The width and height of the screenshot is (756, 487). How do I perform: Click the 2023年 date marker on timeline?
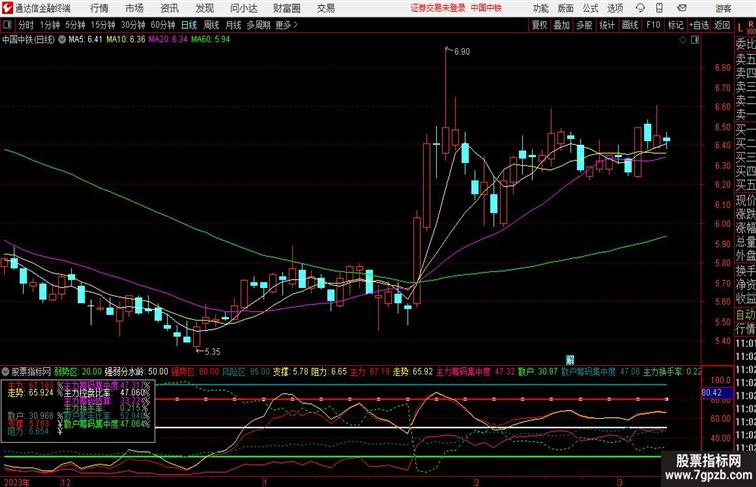[x=16, y=482]
